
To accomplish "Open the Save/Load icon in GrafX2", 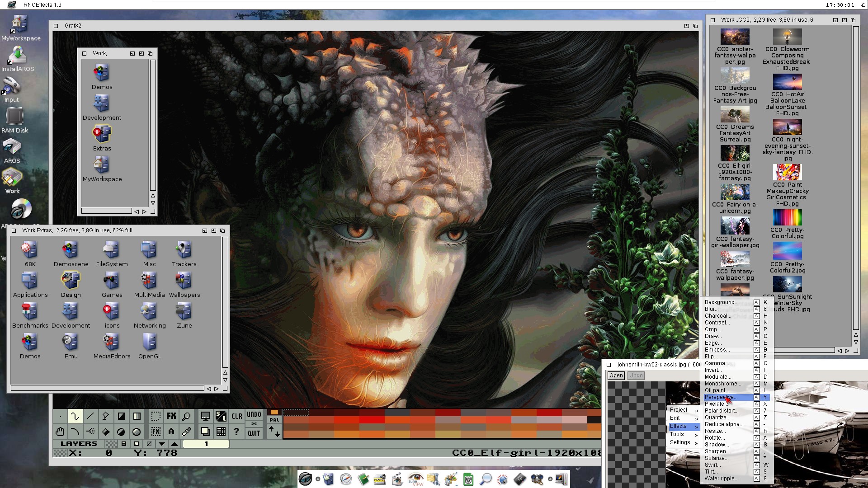I will (221, 416).
